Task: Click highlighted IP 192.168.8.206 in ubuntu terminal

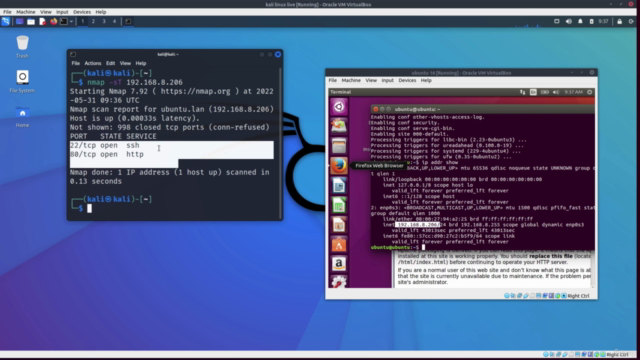Action: point(418,225)
